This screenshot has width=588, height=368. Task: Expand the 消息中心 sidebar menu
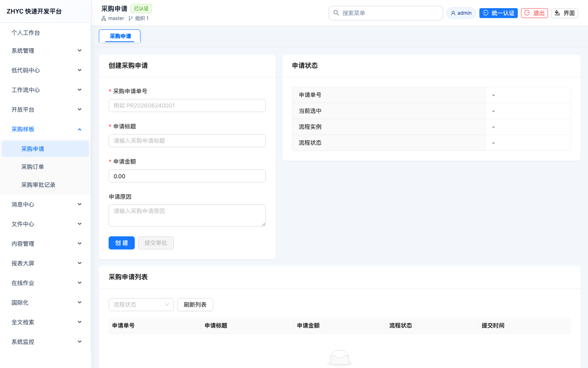click(x=45, y=204)
